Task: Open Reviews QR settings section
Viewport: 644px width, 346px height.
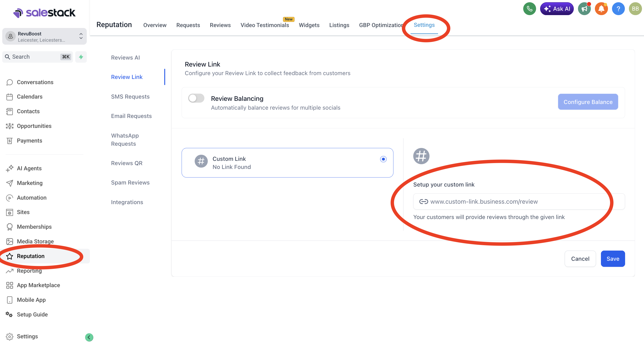Action: pyautogui.click(x=126, y=163)
